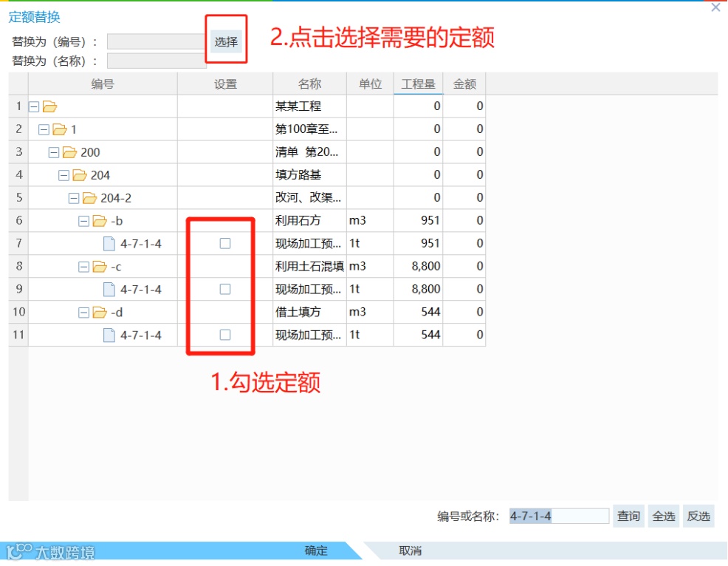
Task: Select the 951 quantity cell in row 6
Action: pos(419,221)
